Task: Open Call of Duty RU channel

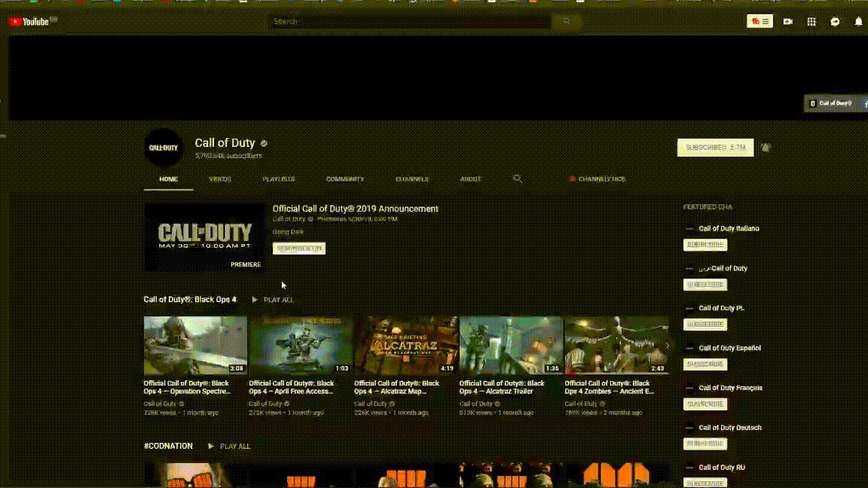Action: tap(722, 468)
